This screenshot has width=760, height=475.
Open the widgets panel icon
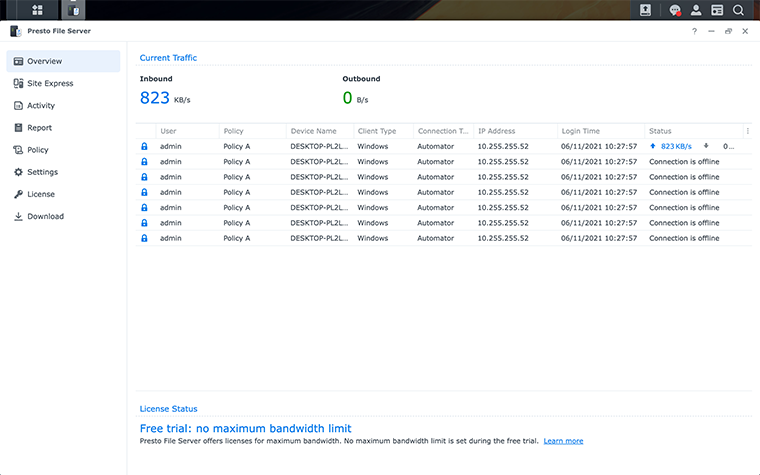coord(717,10)
